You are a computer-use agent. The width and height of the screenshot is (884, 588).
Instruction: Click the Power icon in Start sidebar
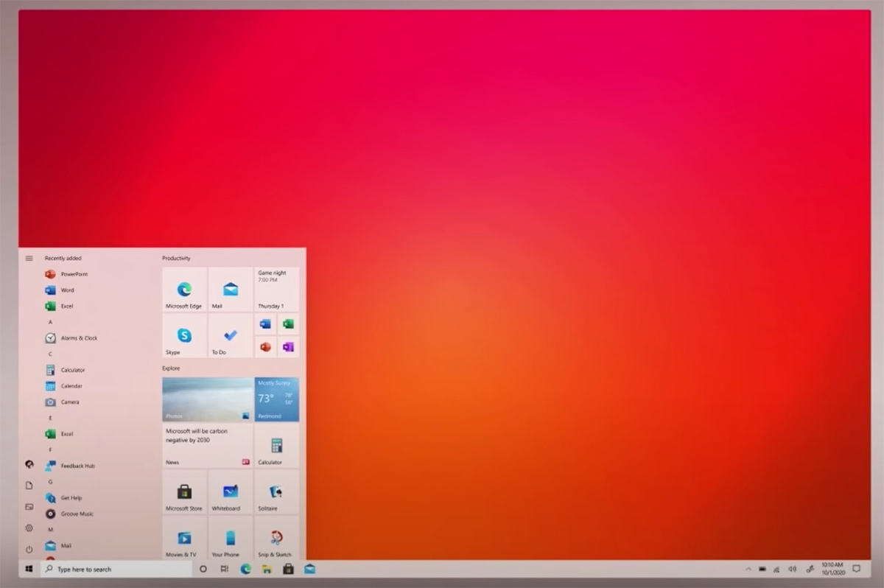[29, 549]
